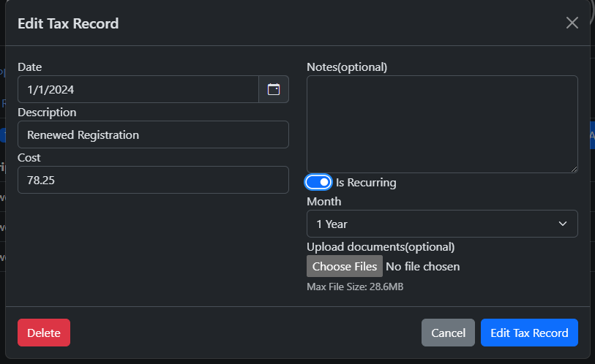Focus the Description text field

pos(153,134)
